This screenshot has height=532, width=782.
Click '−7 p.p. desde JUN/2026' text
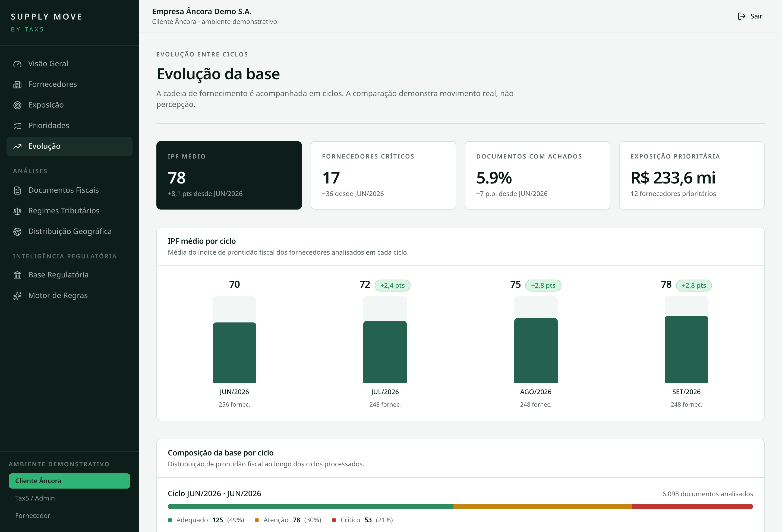pos(512,194)
